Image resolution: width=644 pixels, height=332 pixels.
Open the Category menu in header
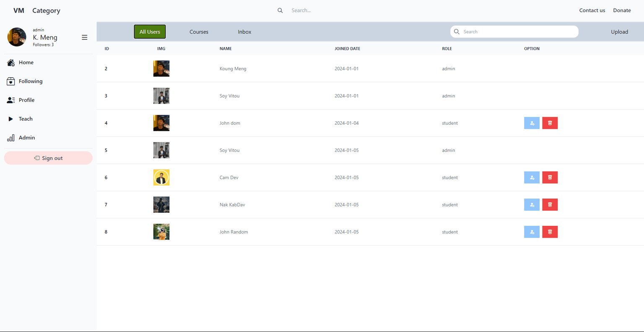(46, 10)
